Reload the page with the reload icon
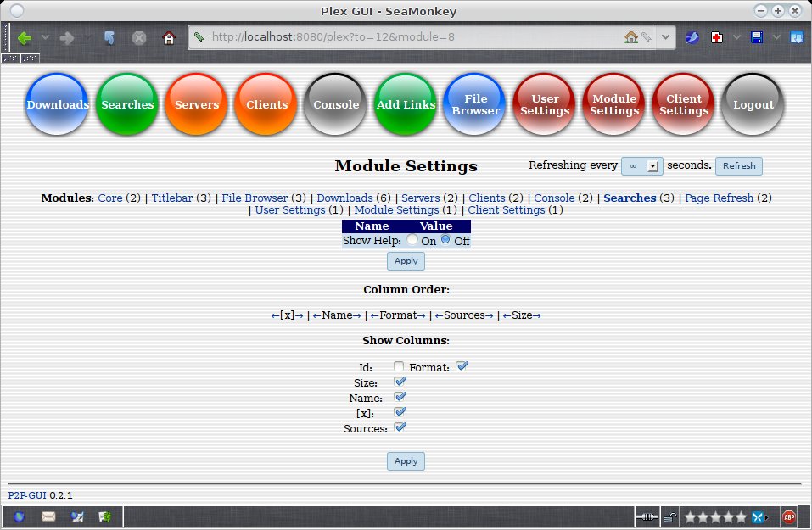 tap(109, 38)
